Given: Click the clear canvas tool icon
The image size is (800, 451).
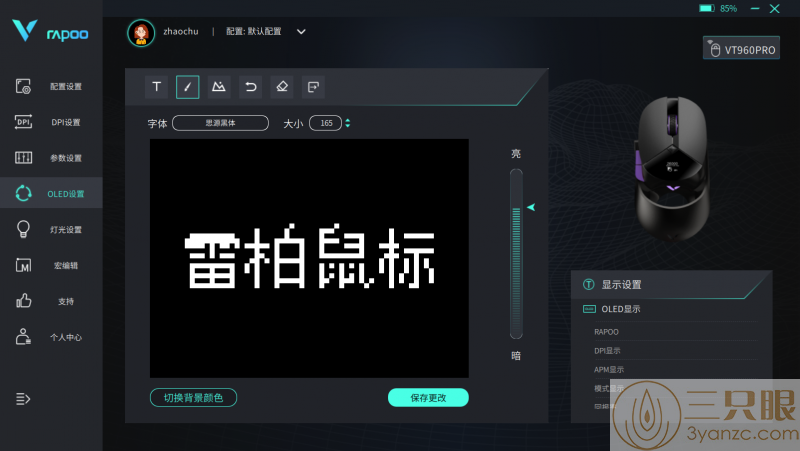Looking at the screenshot, I should pos(313,87).
